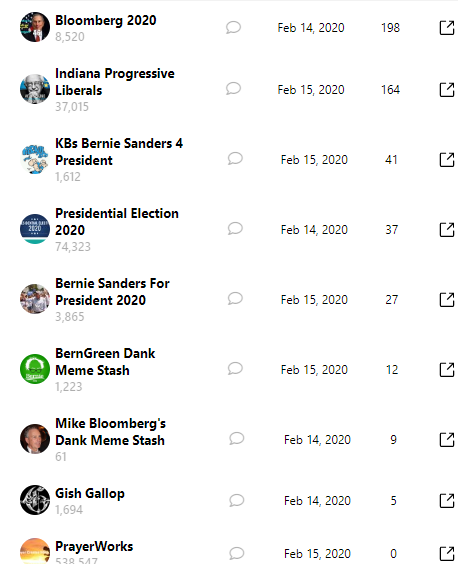Select the BernGreen Dank Meme Stash avatar

(x=35, y=369)
